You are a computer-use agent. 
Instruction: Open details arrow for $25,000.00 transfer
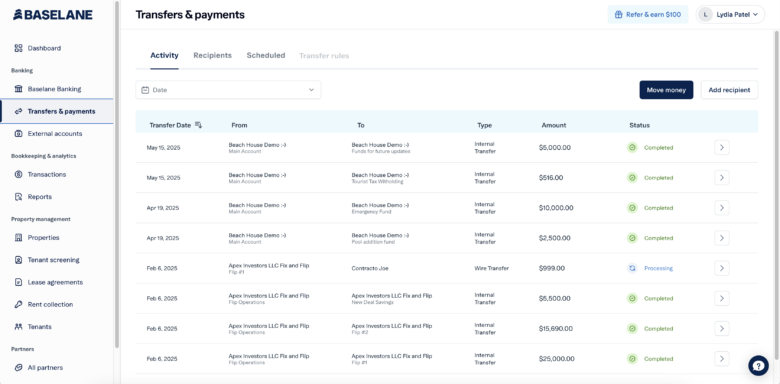[x=722, y=359]
